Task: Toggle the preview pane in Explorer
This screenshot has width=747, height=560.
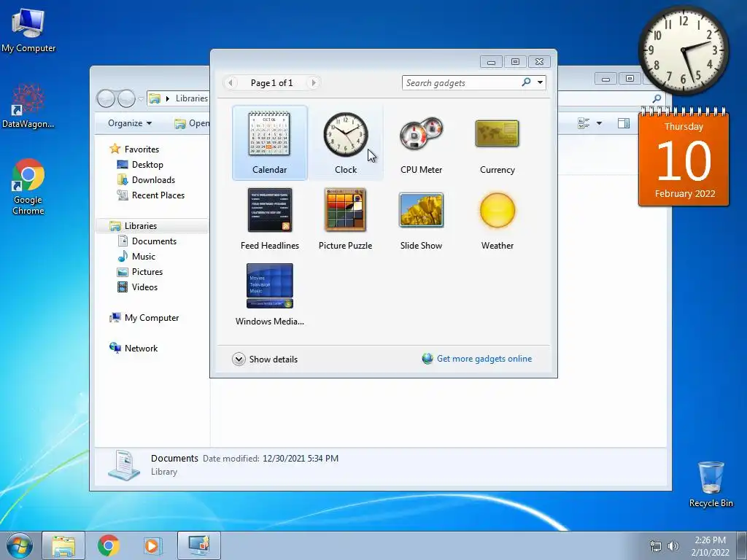Action: (x=624, y=123)
